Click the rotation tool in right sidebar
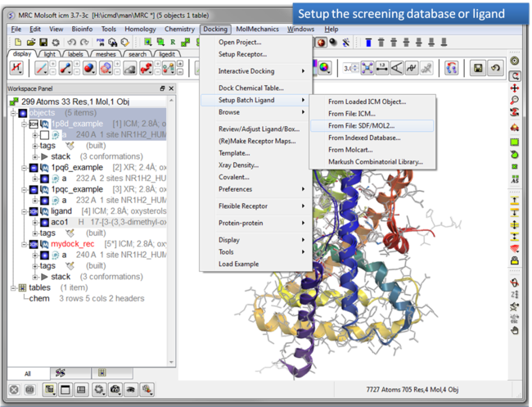The image size is (532, 407). point(514,75)
